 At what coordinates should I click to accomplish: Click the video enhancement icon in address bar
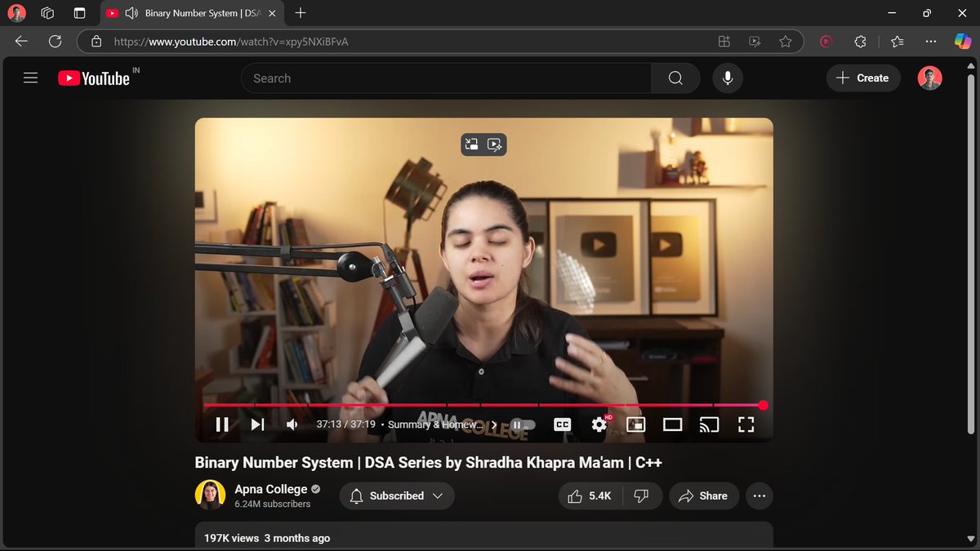755,41
